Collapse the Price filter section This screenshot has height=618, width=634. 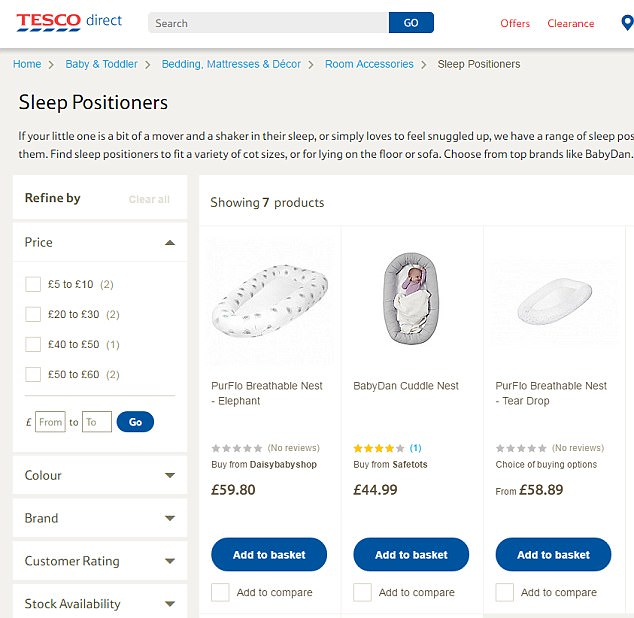[x=170, y=243]
